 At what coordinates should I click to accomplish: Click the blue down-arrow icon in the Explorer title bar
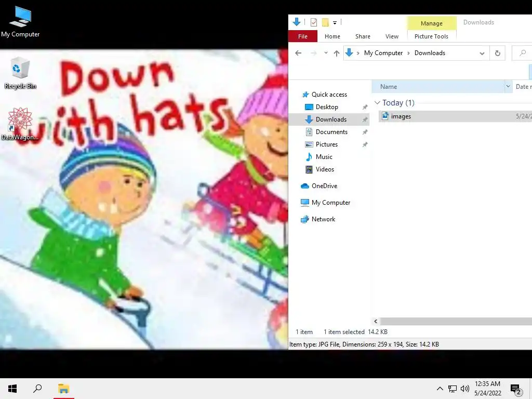pos(297,22)
